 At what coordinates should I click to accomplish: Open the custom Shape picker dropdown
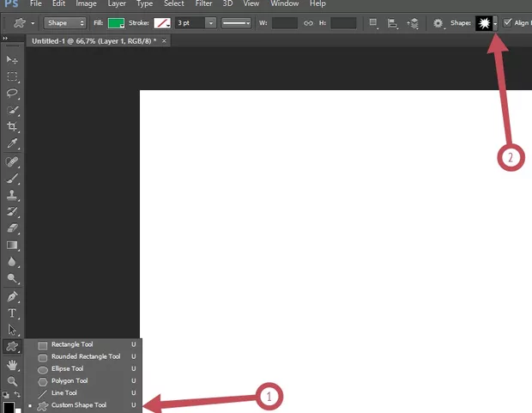point(494,23)
